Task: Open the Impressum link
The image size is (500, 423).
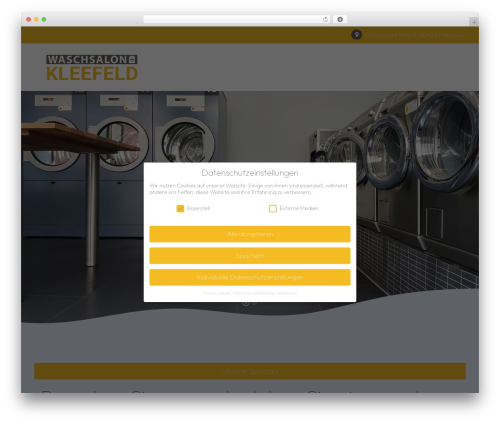Action: tap(287, 293)
